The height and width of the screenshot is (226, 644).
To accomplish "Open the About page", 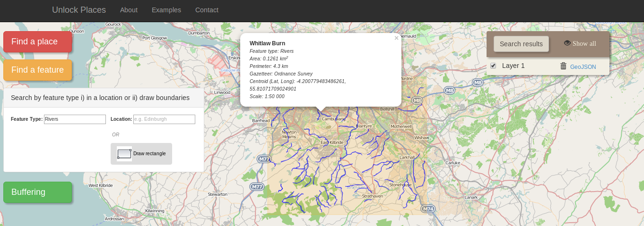I will 129,10.
